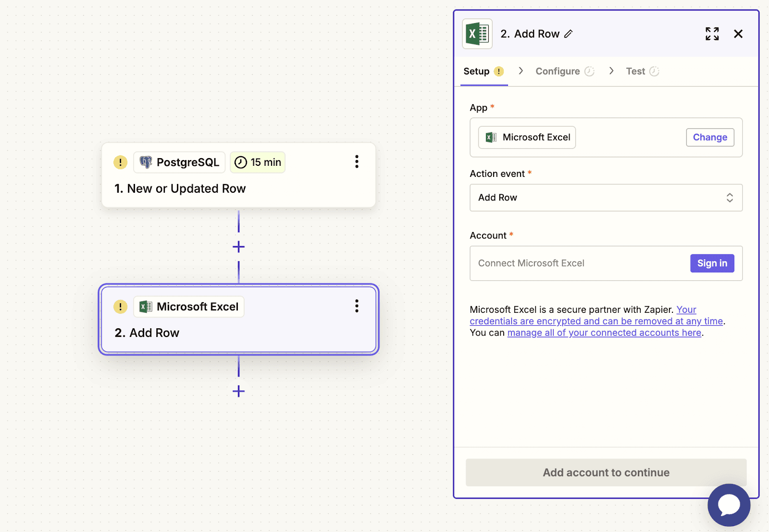Open the Setup tab
This screenshot has width=769, height=532.
click(x=484, y=71)
